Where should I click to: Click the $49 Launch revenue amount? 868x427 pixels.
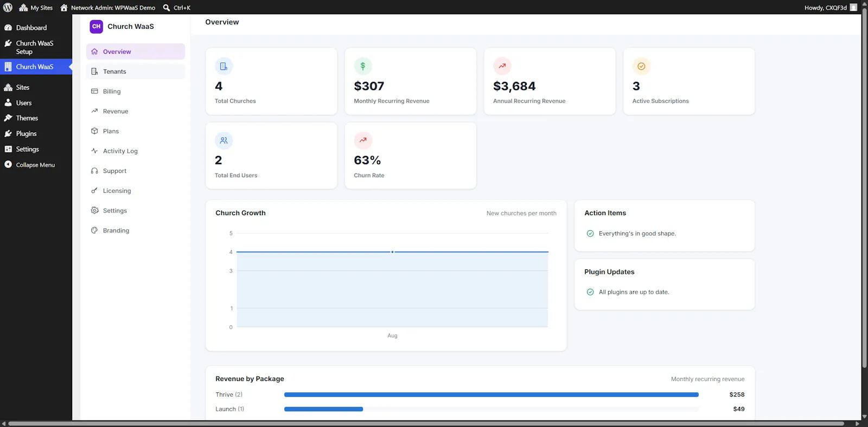click(739, 409)
